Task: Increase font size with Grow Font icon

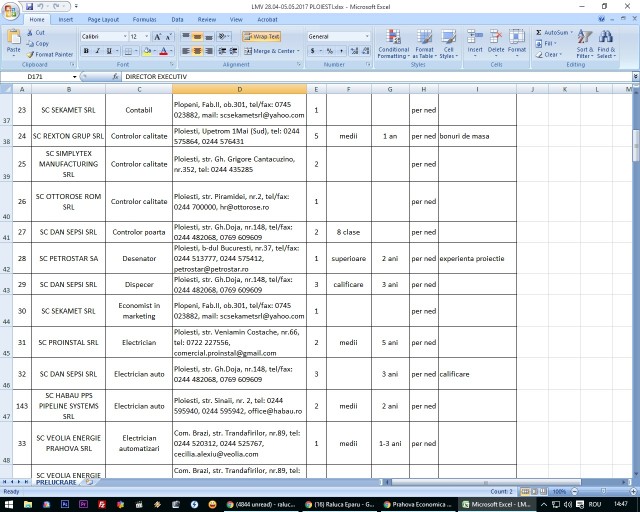Action: coord(158,37)
